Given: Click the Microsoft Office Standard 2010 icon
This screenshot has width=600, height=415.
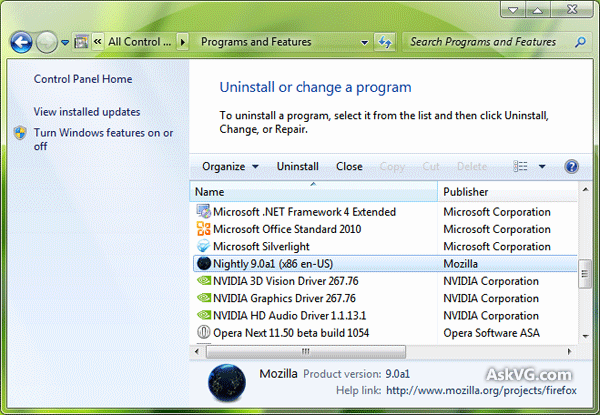Looking at the screenshot, I should coord(203,229).
